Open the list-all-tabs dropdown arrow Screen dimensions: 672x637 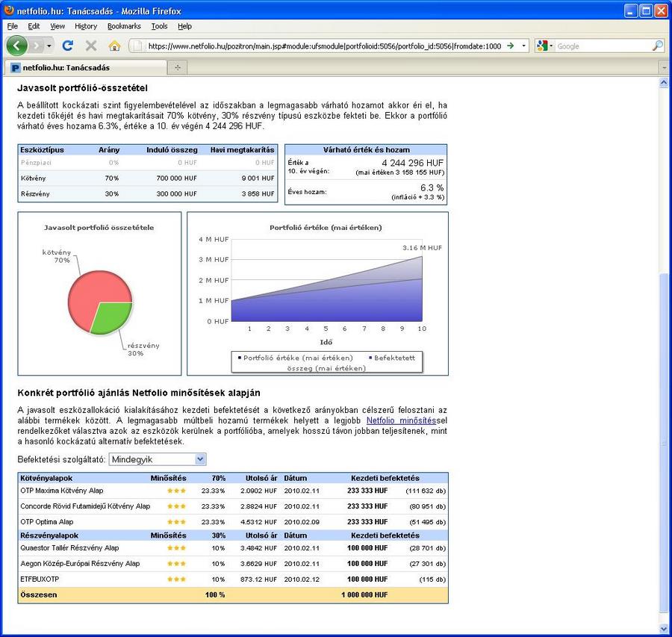tap(665, 68)
